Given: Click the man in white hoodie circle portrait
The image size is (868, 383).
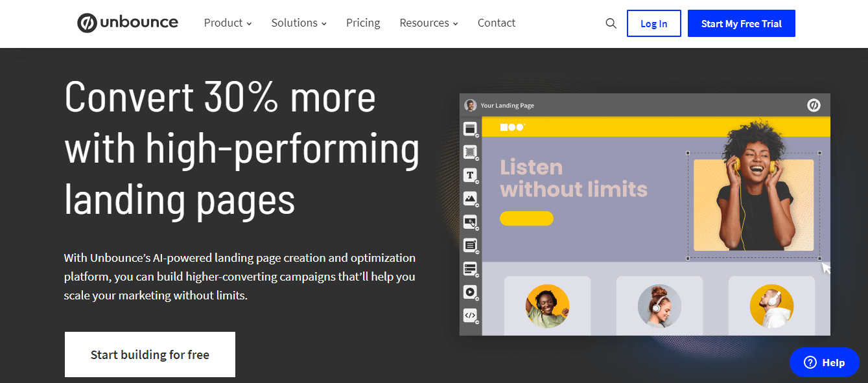Looking at the screenshot, I should (771, 306).
